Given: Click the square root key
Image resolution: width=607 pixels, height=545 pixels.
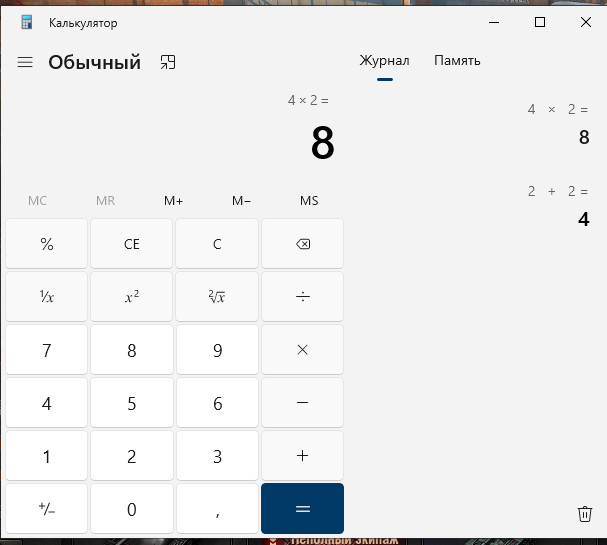Looking at the screenshot, I should (217, 297).
